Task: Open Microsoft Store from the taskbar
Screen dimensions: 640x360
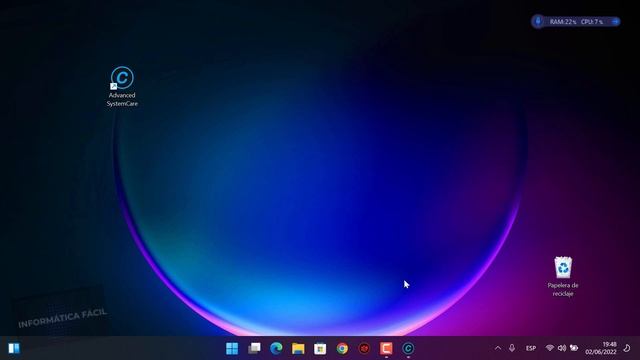Action: click(x=320, y=348)
